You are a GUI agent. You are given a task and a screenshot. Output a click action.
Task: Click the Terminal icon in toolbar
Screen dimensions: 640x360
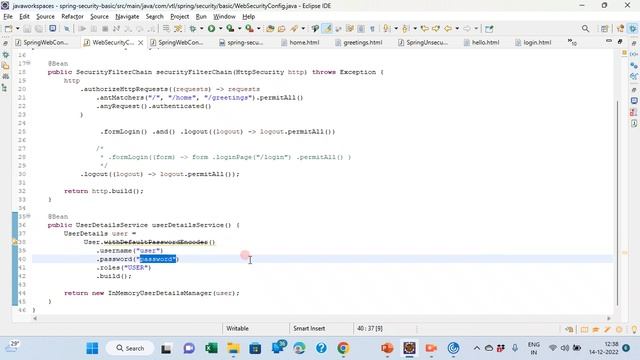pyautogui.click(x=53, y=29)
